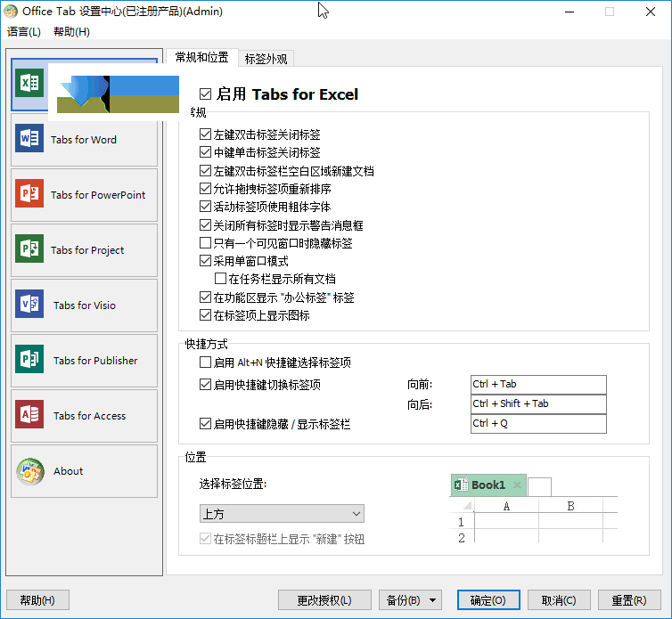This screenshot has width=672, height=619.
Task: Click the Book1 preview tab Excel icon
Action: tap(461, 485)
